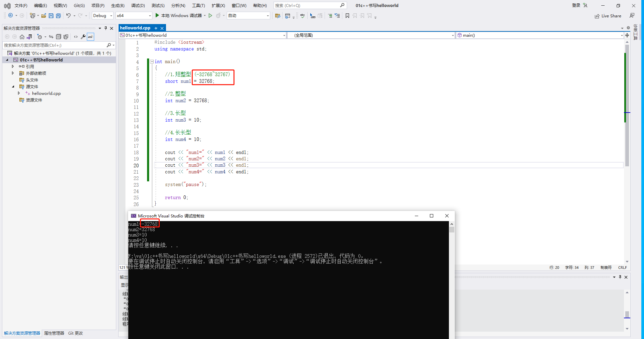Click the navigate backward toolbar arrow
The image size is (644, 339).
pyautogui.click(x=10, y=15)
